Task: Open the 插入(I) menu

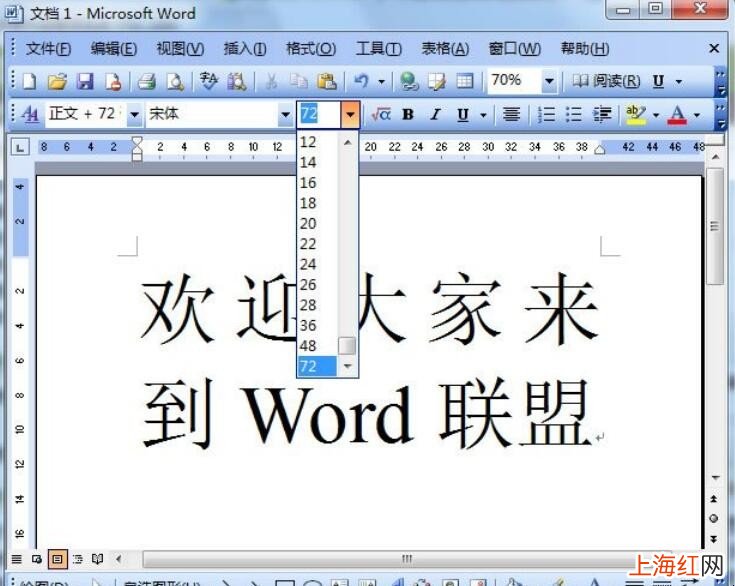Action: (x=245, y=49)
